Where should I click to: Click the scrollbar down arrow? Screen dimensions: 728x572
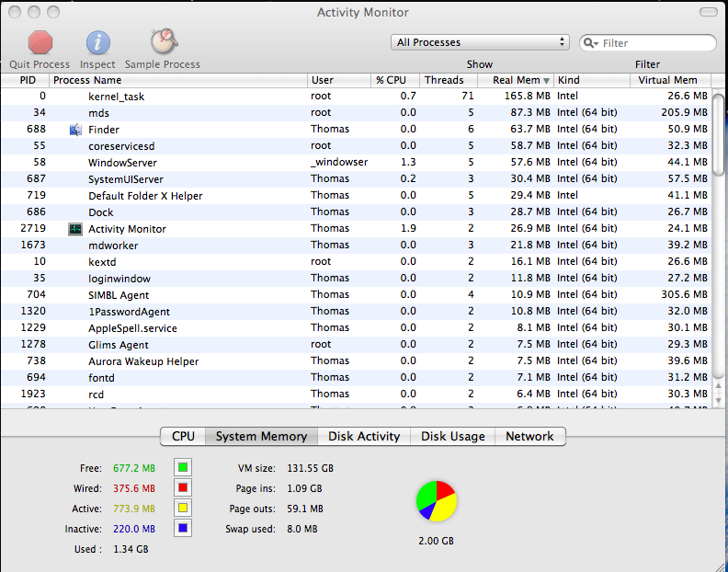click(x=718, y=401)
